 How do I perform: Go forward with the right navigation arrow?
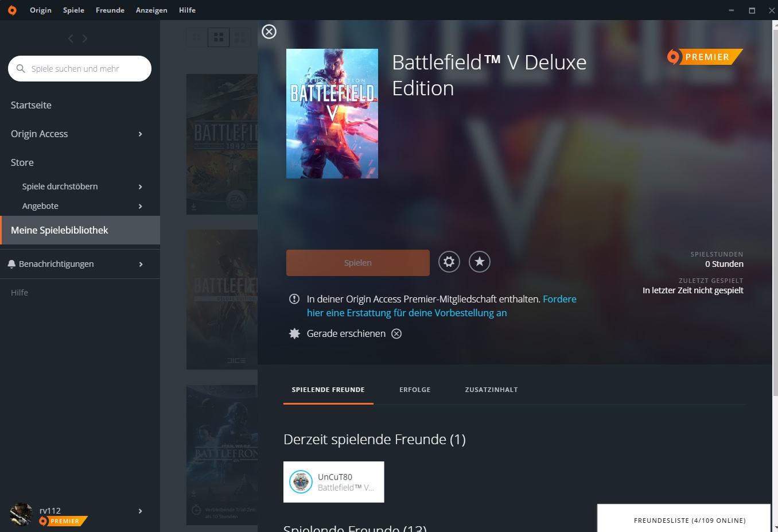(x=85, y=38)
